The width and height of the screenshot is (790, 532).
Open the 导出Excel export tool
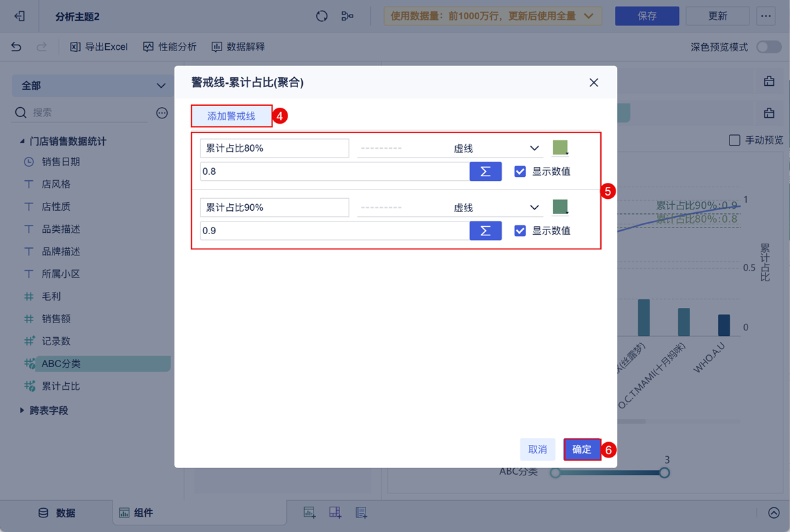point(99,47)
